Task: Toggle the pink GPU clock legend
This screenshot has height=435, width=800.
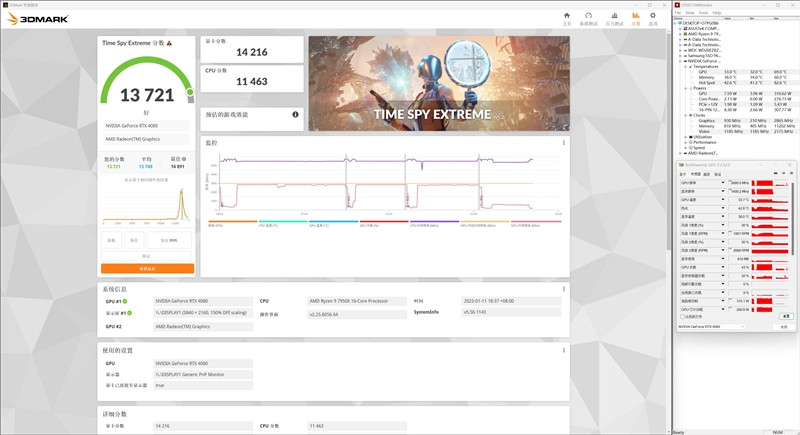Action: click(x=536, y=224)
